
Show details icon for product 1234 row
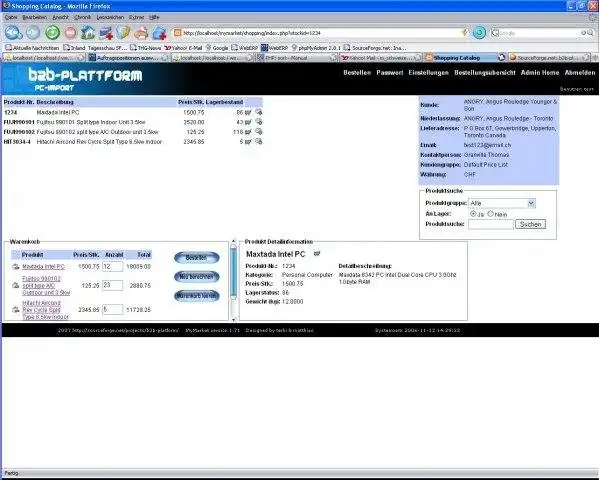pos(259,112)
